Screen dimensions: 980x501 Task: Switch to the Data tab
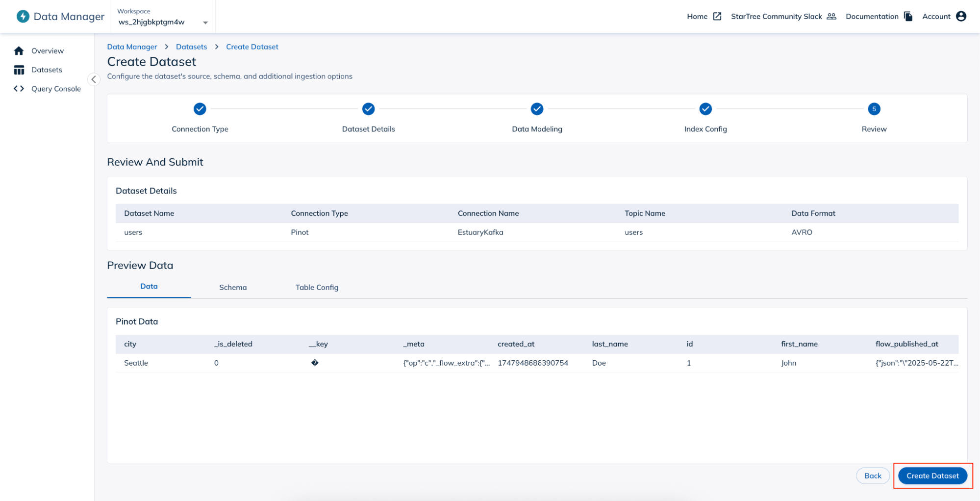149,286
